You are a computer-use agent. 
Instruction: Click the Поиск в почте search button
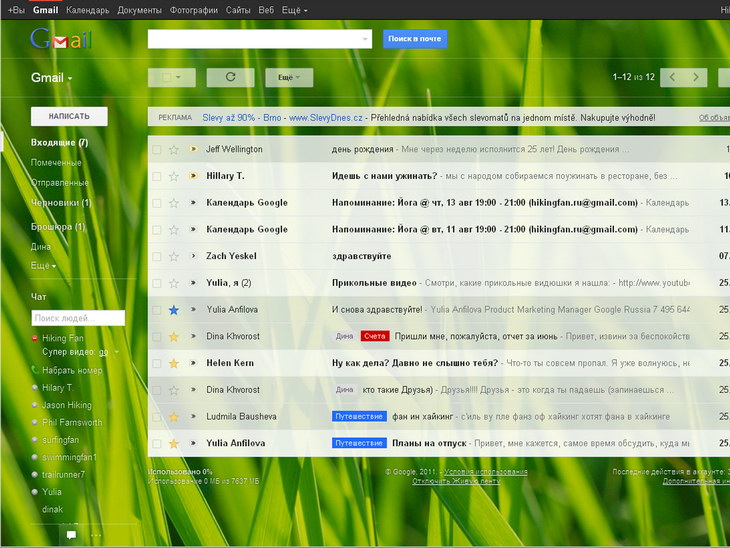[x=415, y=39]
